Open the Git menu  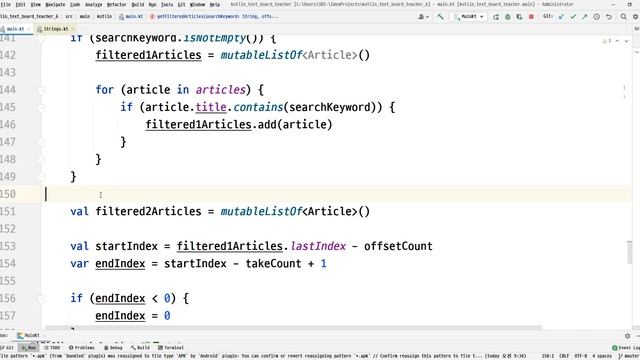coord(182,4)
